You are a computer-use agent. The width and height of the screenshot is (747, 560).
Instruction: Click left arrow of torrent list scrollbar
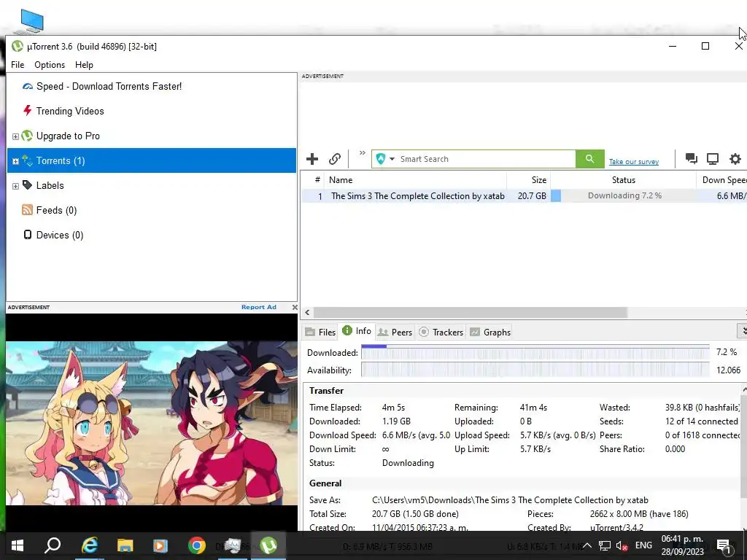307,312
